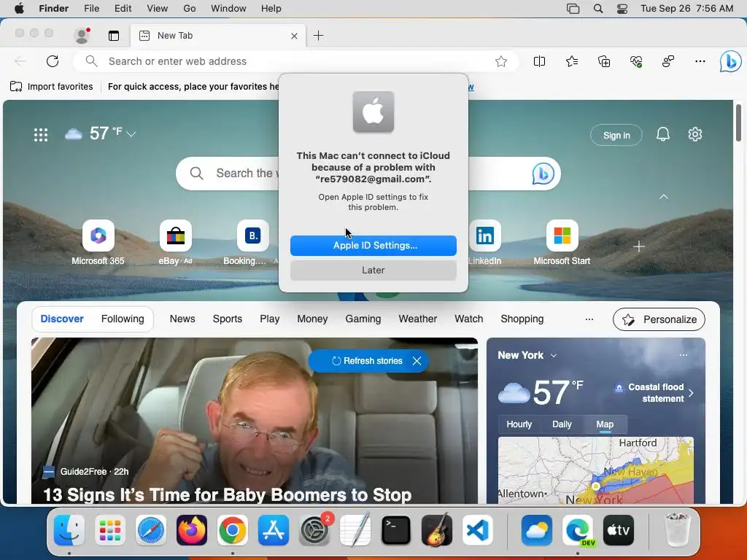Open the View menu
747x560 pixels.
(158, 9)
